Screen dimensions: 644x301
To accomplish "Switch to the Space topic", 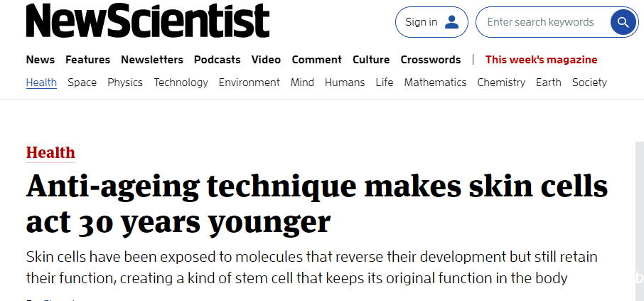I will point(82,83).
